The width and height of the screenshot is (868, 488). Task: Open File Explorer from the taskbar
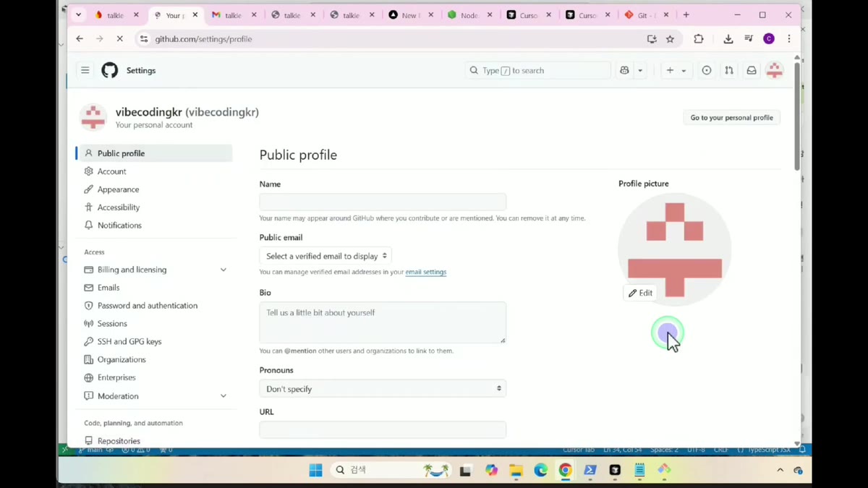coord(516,471)
